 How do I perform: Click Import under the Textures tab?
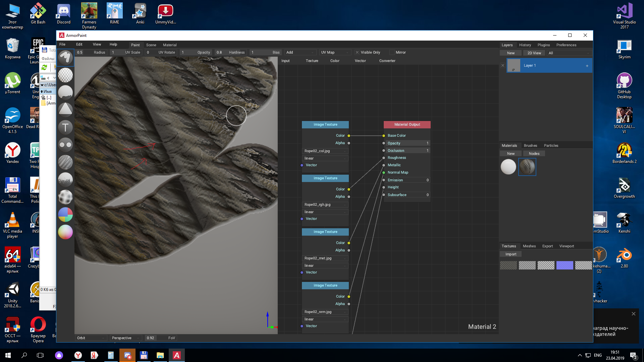[511, 254]
